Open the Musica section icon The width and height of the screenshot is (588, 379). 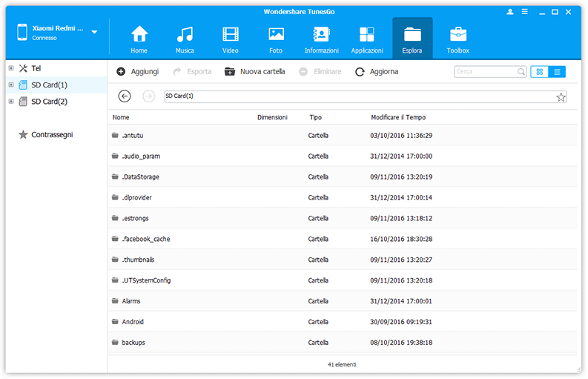point(185,35)
